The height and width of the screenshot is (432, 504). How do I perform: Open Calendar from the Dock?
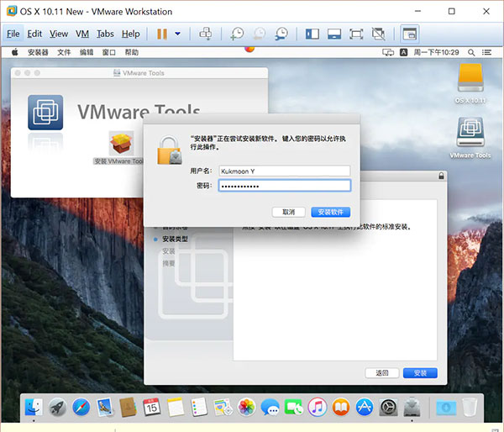pos(152,407)
